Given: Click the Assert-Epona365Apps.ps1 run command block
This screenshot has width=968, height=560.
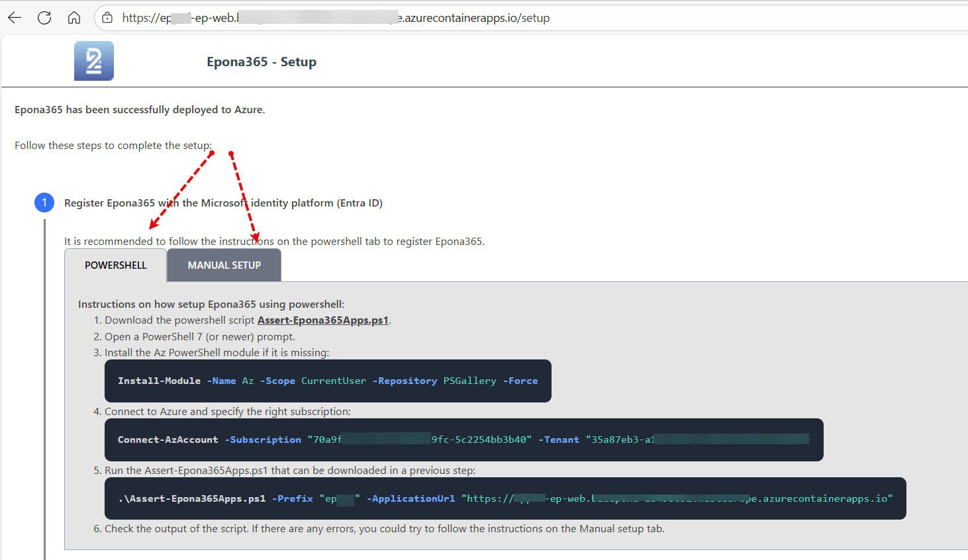Looking at the screenshot, I should [505, 499].
